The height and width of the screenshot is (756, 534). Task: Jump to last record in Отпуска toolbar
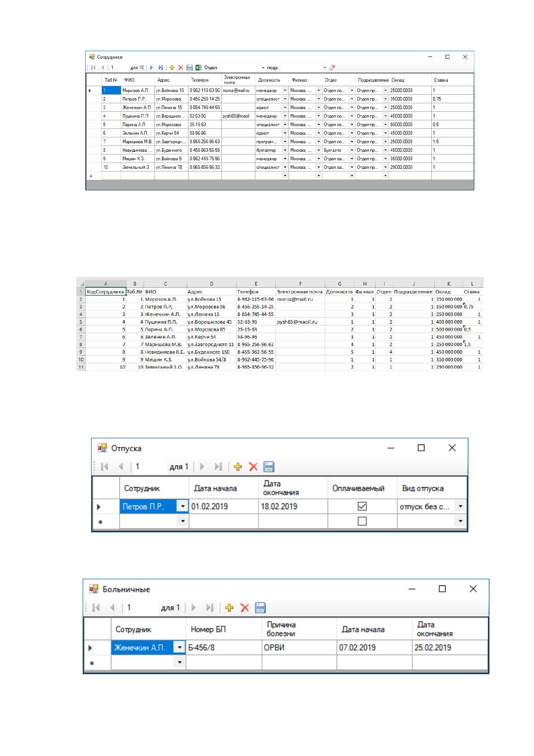click(x=218, y=467)
